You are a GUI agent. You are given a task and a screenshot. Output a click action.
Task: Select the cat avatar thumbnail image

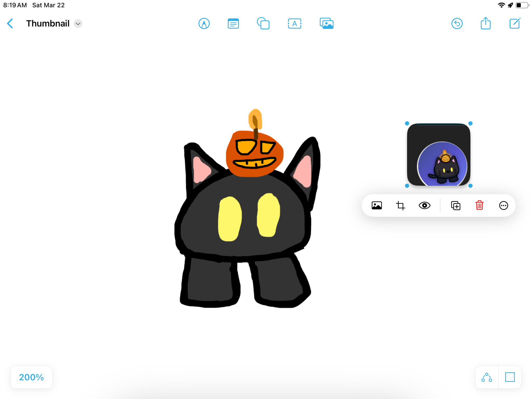[438, 155]
